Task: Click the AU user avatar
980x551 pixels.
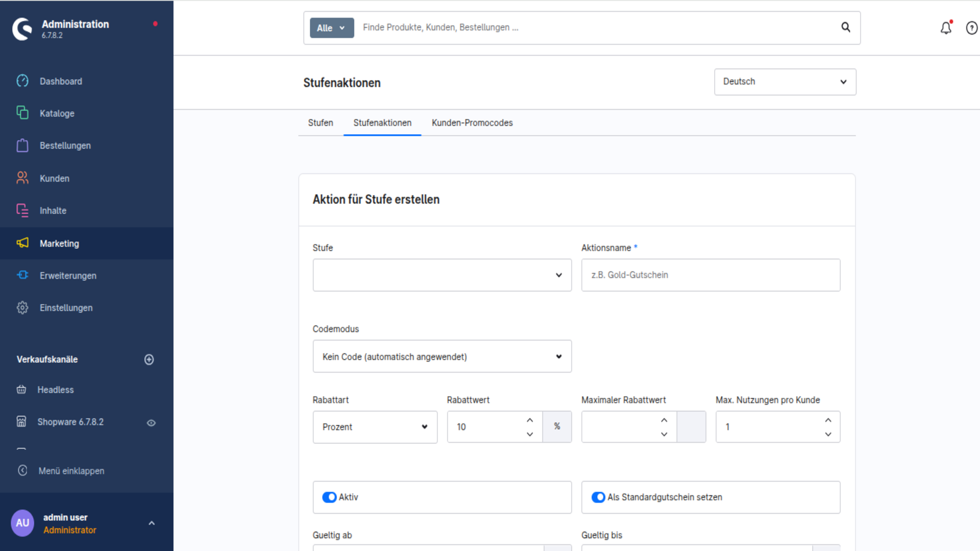Action: (22, 523)
